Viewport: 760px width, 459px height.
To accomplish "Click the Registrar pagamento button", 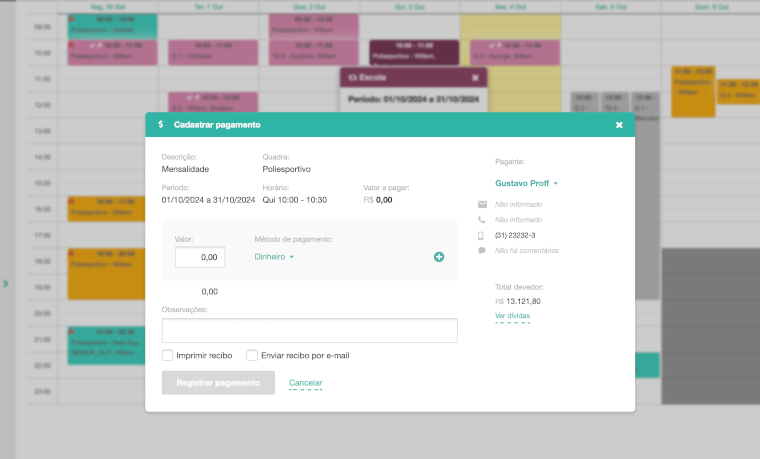I will pos(218,383).
